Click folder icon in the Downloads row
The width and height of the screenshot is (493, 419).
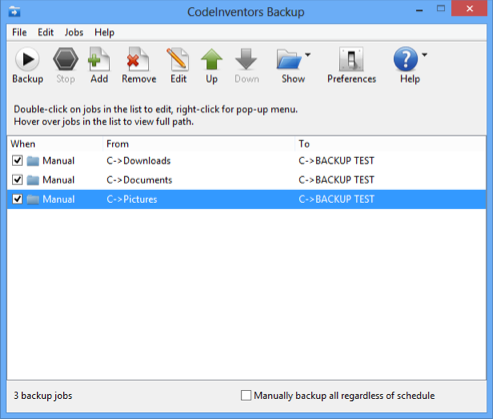33,161
